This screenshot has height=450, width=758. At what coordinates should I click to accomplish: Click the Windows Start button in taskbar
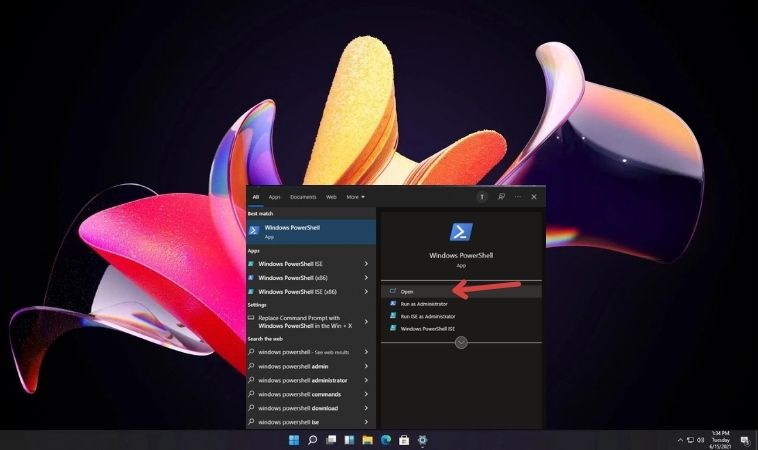[294, 440]
